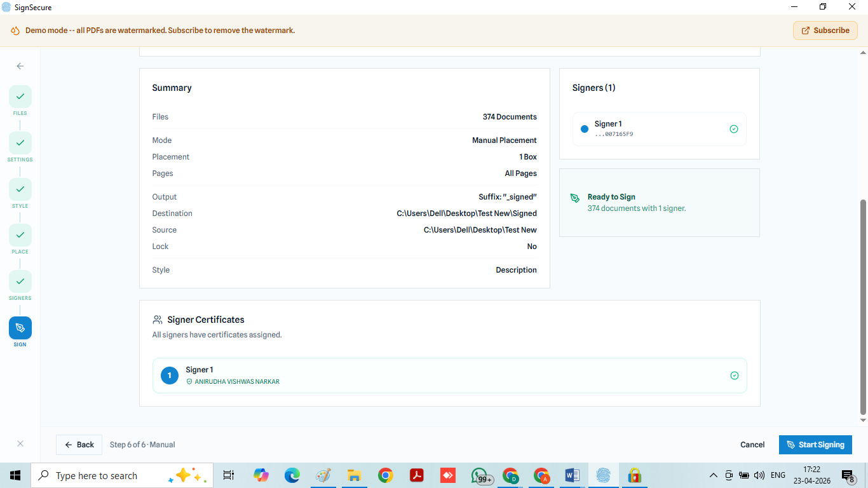Viewport: 868px width, 488px height.
Task: Expand the system tray hidden icons chevron
Action: (713, 475)
